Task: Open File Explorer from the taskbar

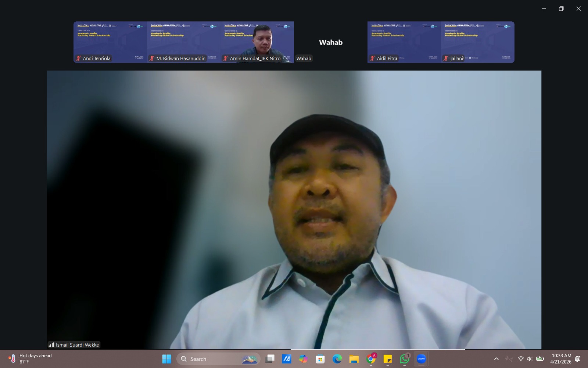Action: point(354,359)
